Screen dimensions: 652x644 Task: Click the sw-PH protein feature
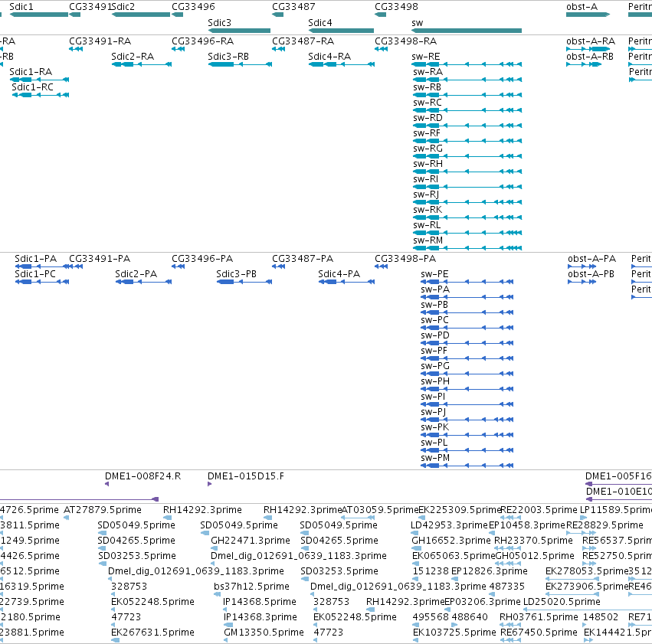467,389
